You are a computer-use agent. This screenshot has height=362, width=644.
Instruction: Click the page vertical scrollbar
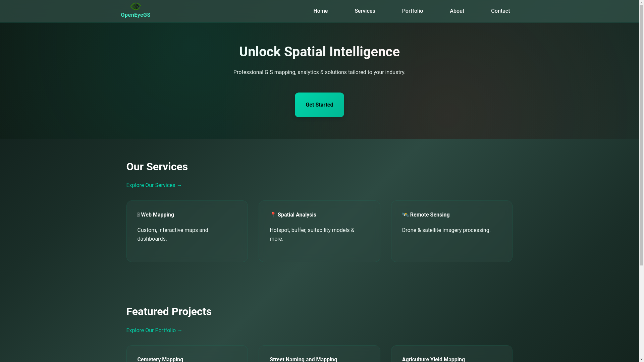641,181
